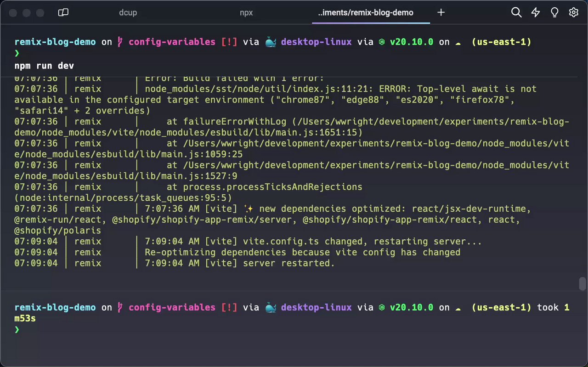Click the active input line at bottom prompt

294,329
